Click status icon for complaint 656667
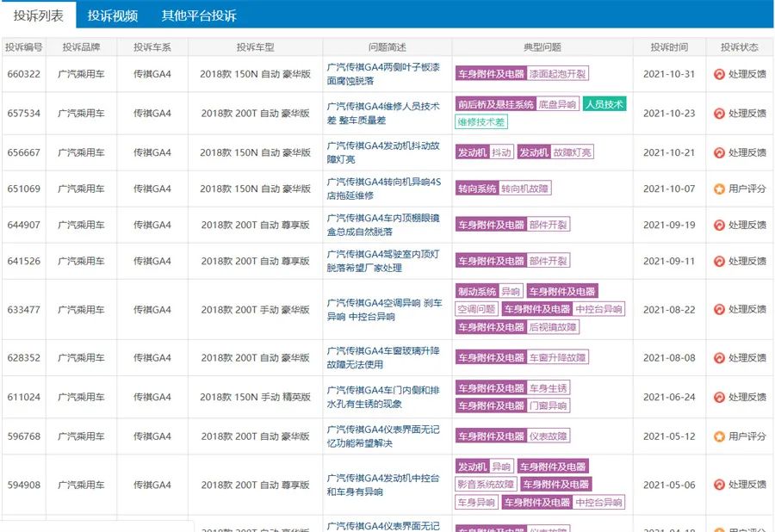The height and width of the screenshot is (532, 775). coord(719,152)
